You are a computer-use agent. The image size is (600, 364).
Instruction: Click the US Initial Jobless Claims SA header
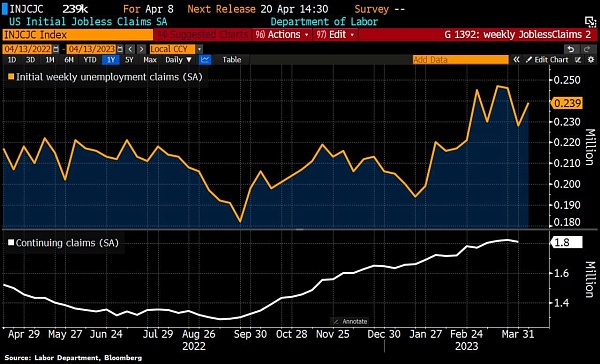coord(88,21)
